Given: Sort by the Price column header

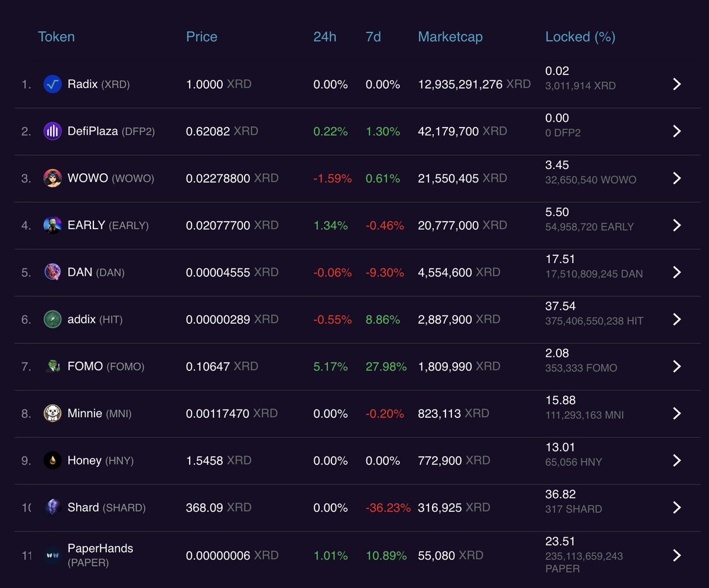Looking at the screenshot, I should [201, 37].
